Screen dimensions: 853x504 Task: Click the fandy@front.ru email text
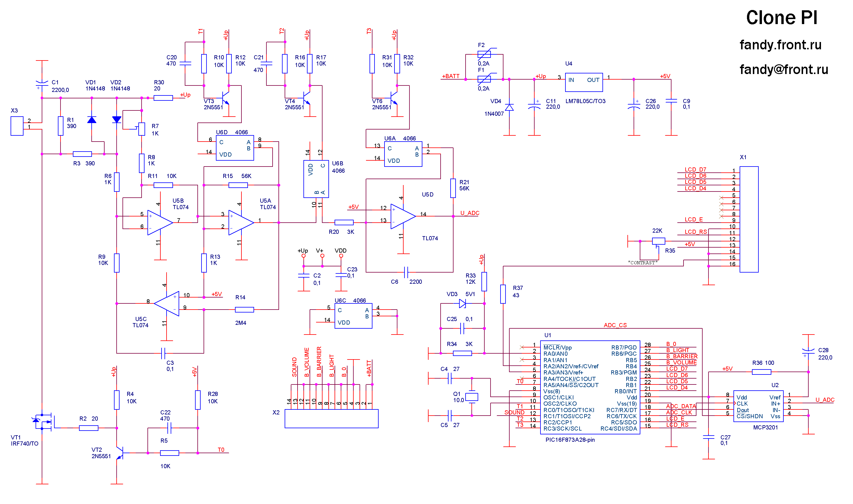click(x=783, y=70)
